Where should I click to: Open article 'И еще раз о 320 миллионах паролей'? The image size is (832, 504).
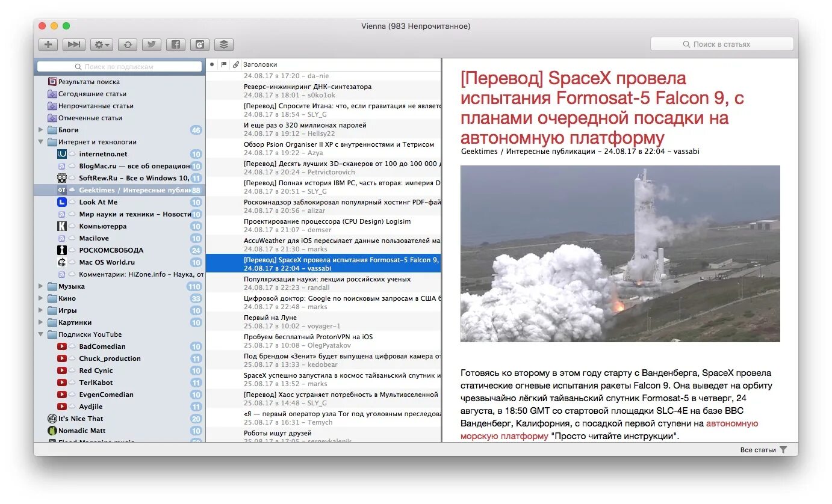point(324,129)
